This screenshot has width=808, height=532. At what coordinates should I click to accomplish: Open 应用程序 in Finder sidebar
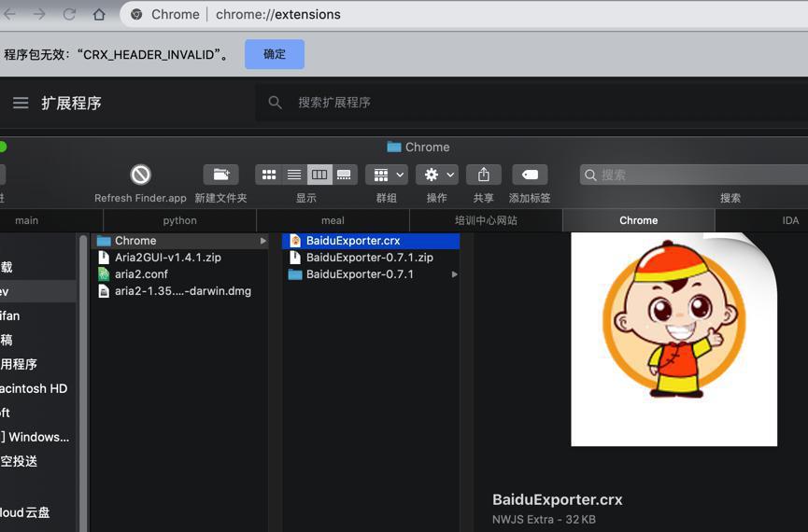coord(19,364)
